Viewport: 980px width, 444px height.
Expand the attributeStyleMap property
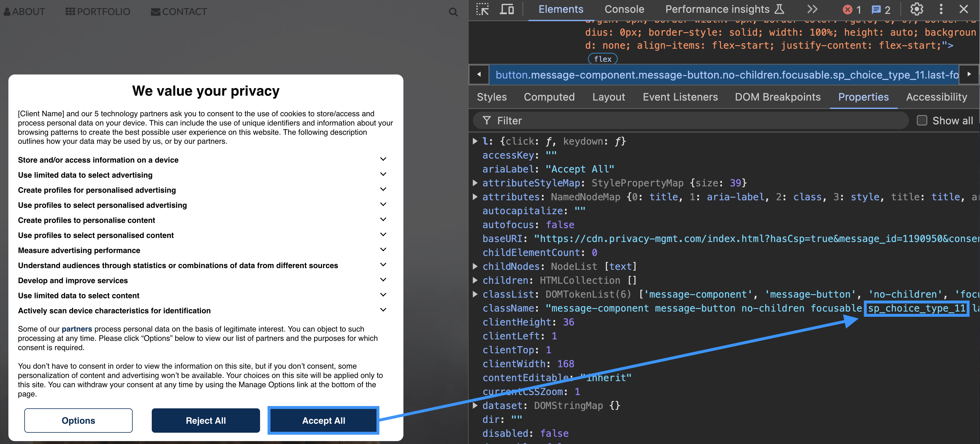[x=475, y=183]
